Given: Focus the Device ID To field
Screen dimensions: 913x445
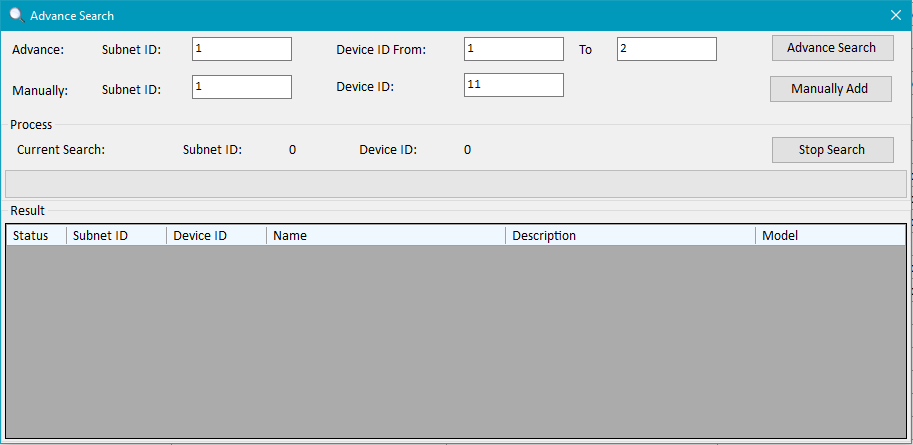Looking at the screenshot, I should [x=667, y=49].
